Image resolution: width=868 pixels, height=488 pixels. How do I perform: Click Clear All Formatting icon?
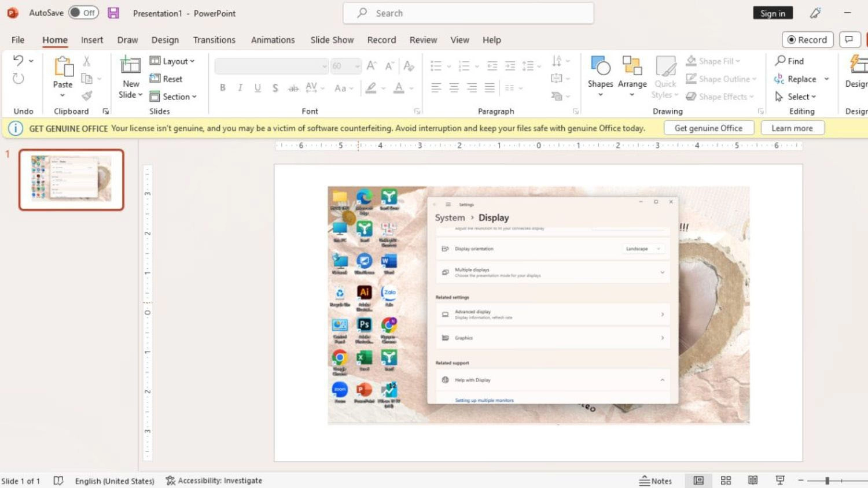point(409,66)
